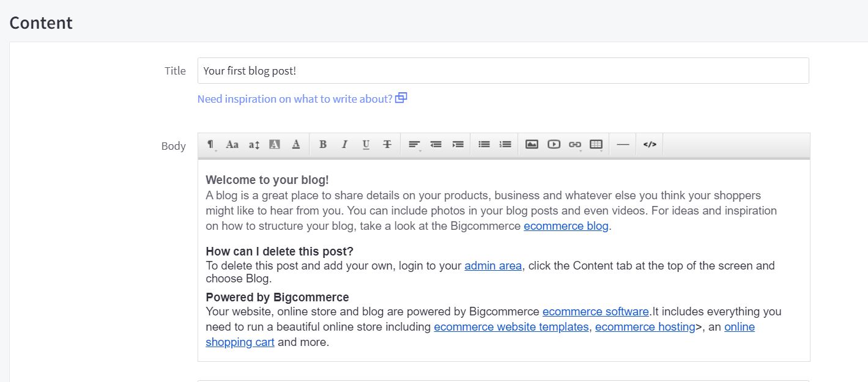
Task: Open the 'Need inspiration on what to write about?' link
Action: (302, 99)
